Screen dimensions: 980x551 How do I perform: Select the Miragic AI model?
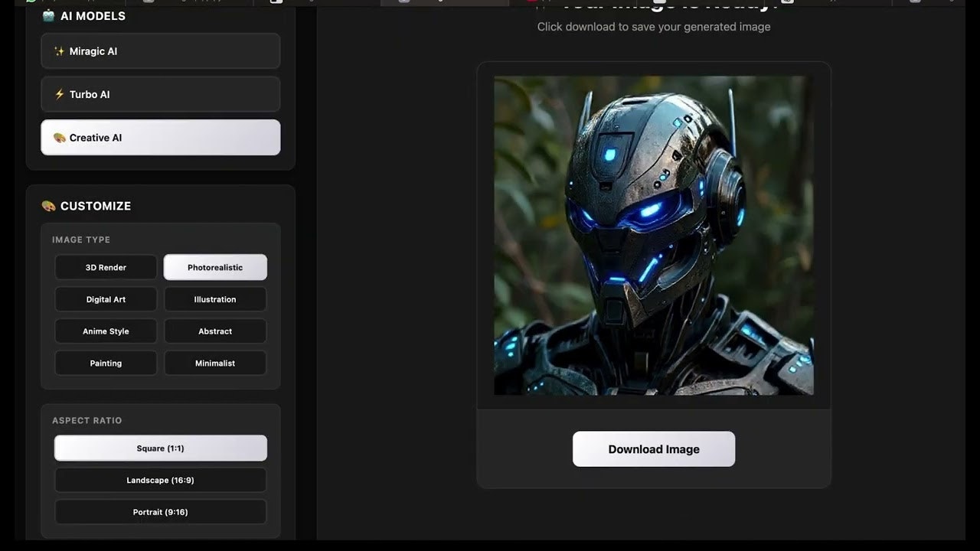161,51
